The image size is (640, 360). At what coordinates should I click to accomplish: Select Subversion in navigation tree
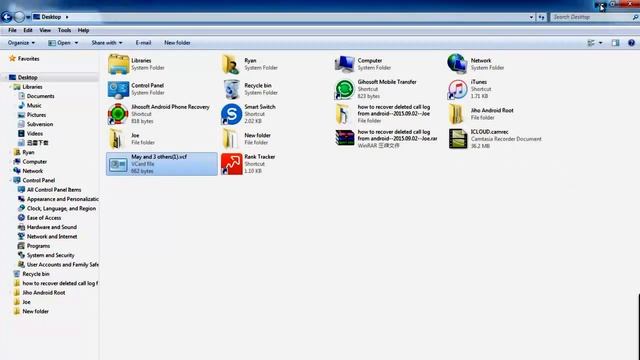[x=40, y=124]
